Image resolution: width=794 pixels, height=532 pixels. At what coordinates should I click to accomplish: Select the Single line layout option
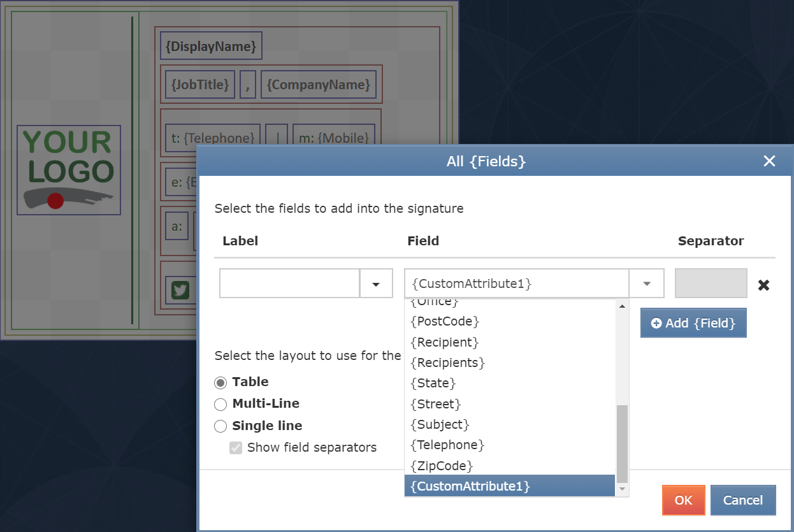220,426
